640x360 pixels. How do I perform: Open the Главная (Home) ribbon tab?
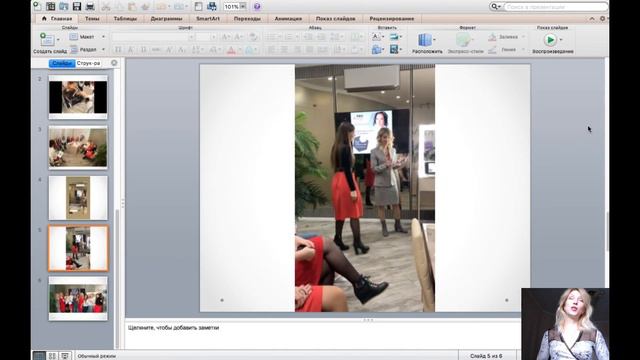pyautogui.click(x=57, y=19)
